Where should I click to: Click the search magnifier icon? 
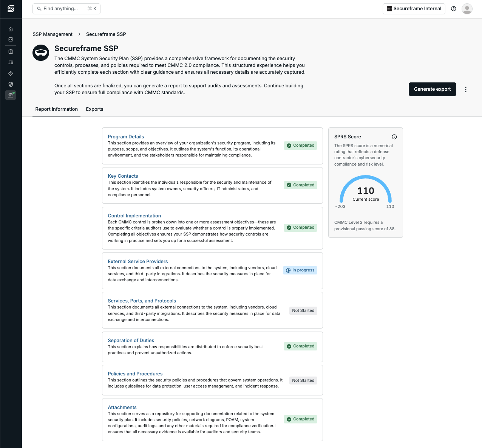pos(39,9)
